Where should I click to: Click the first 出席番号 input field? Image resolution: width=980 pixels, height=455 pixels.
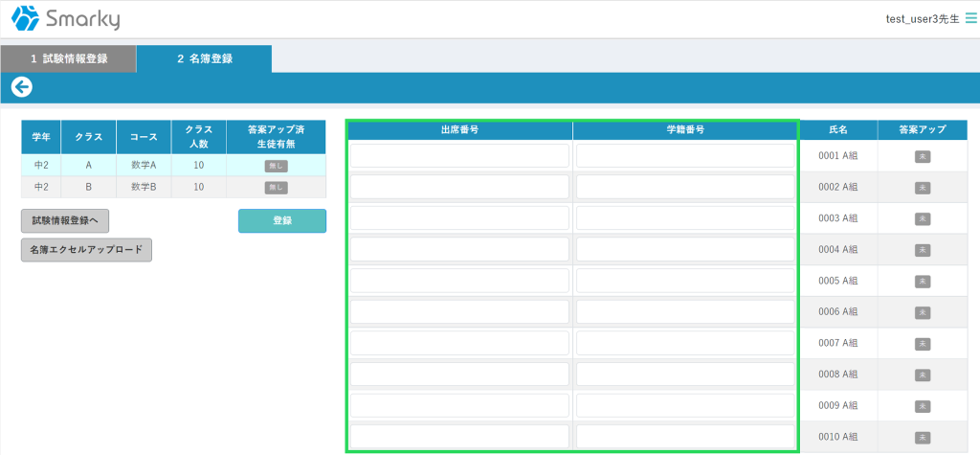459,156
